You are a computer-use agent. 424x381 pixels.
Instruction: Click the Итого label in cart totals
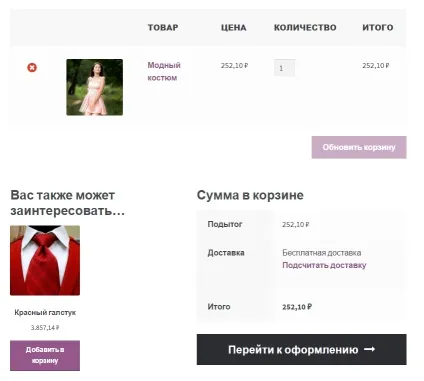(x=219, y=307)
